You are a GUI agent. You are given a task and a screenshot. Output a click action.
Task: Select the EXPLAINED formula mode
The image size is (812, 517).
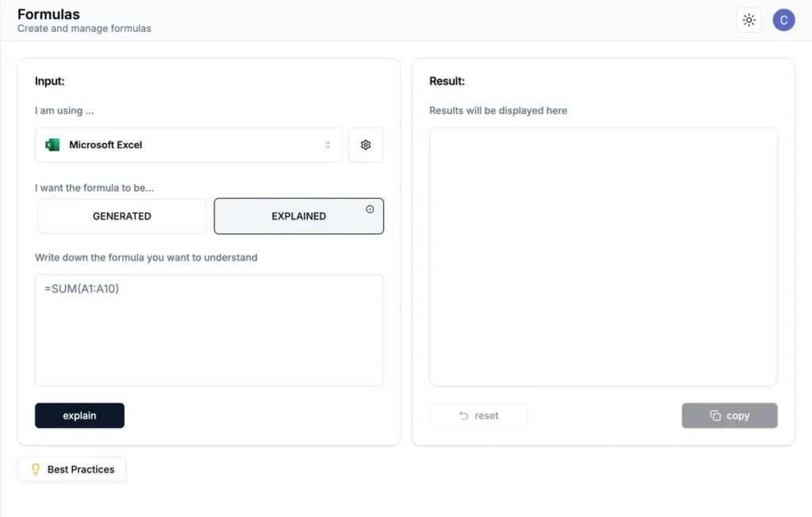[x=298, y=216]
